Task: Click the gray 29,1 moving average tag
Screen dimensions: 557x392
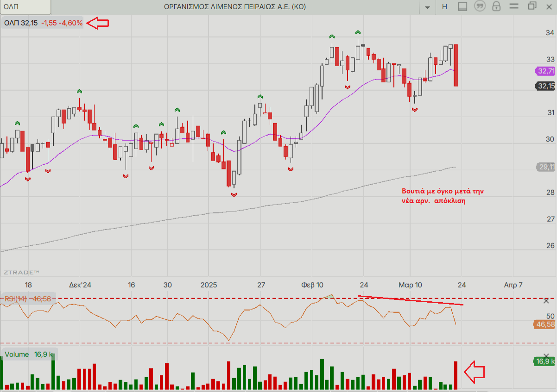Action: pyautogui.click(x=545, y=167)
